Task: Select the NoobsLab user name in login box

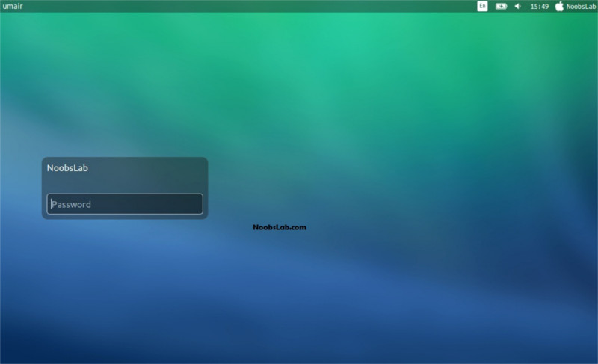Action: coord(67,168)
